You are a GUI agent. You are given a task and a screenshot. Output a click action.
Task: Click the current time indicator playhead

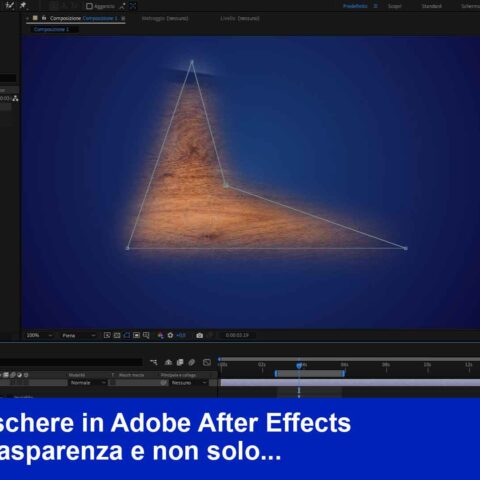[x=299, y=366]
